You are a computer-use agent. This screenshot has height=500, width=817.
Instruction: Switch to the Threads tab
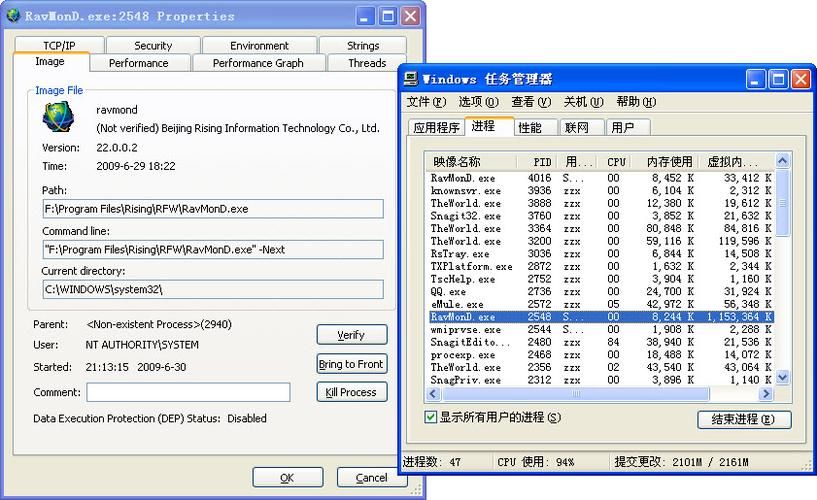pos(367,63)
